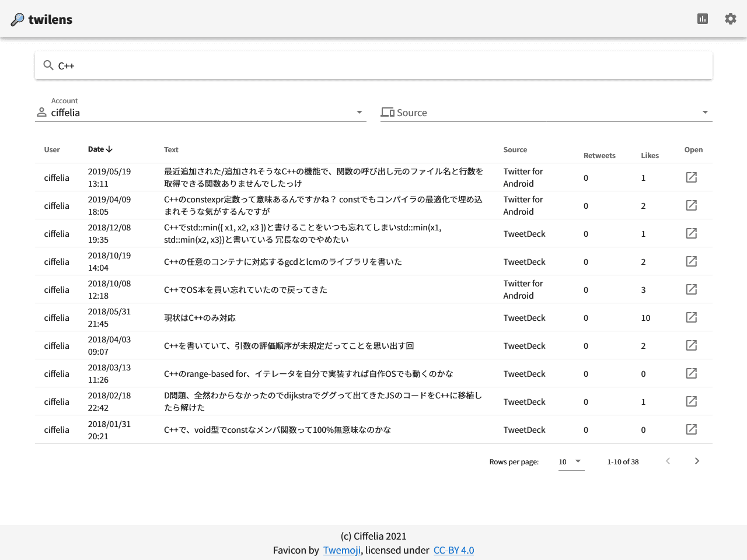The width and height of the screenshot is (747, 560).
Task: Click the account person icon next to ciffelia
Action: (41, 112)
